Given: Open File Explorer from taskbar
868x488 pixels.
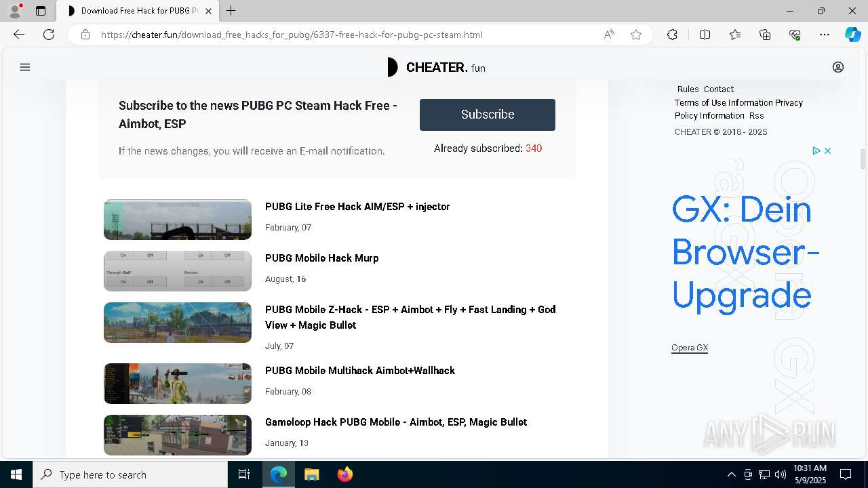Looking at the screenshot, I should click(311, 474).
